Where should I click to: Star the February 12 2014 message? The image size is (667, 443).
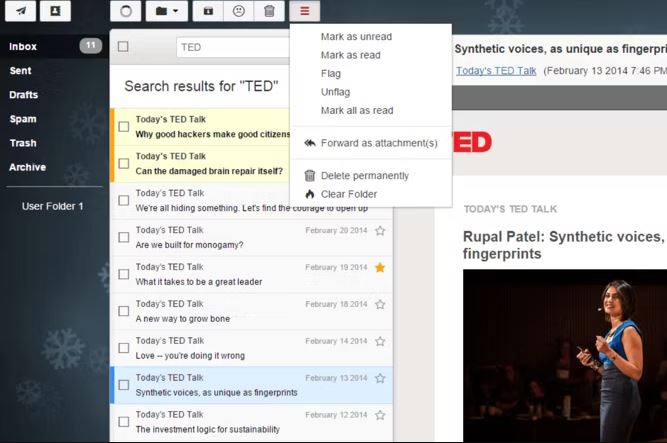tap(380, 415)
